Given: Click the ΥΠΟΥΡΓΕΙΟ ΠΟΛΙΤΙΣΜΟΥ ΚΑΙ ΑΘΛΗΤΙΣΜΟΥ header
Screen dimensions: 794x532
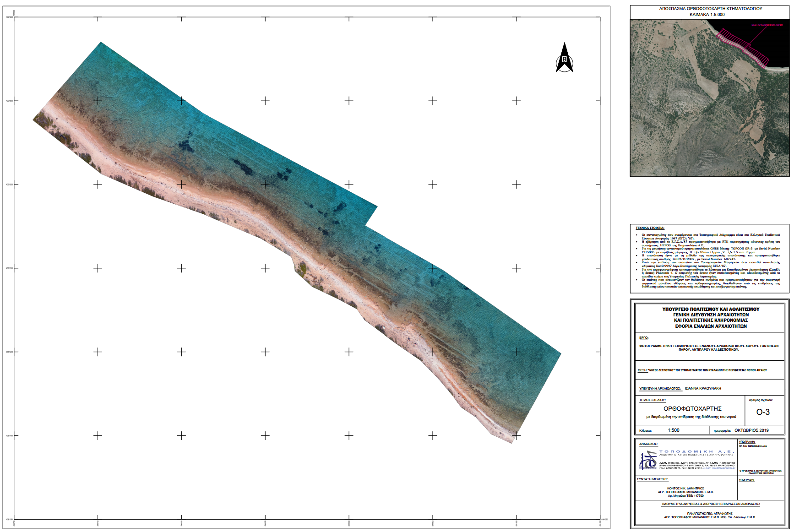Looking at the screenshot, I should 711,309.
